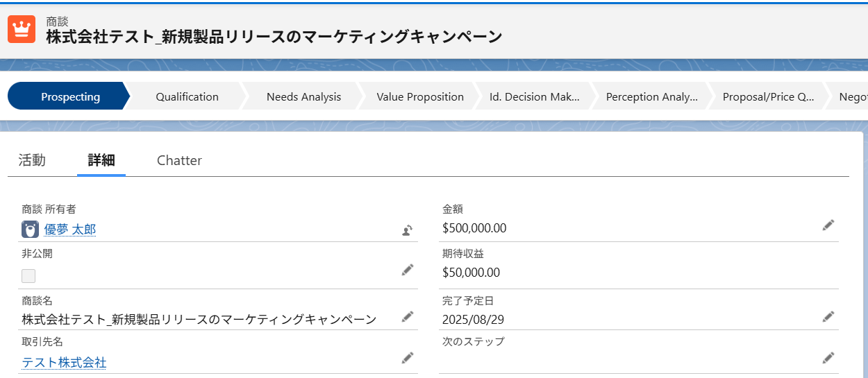The image size is (868, 378).
Task: Open the owner link 優夢 太郎
Action: pos(70,229)
